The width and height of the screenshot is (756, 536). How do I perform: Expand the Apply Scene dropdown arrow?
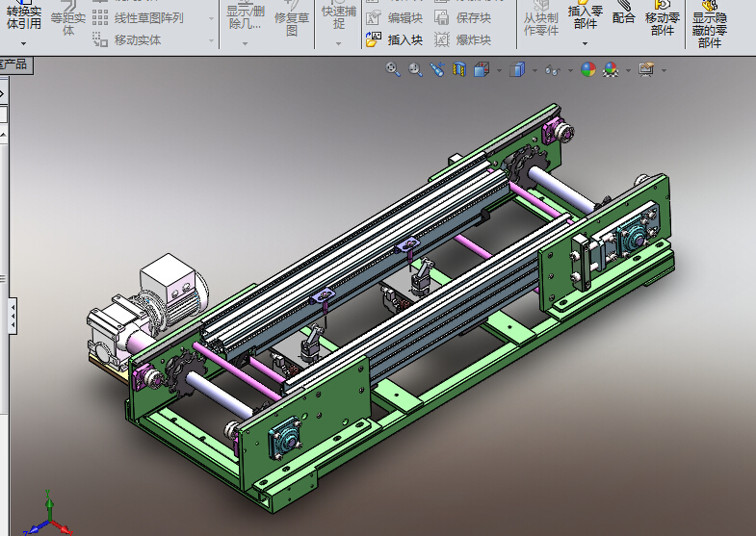[628, 71]
